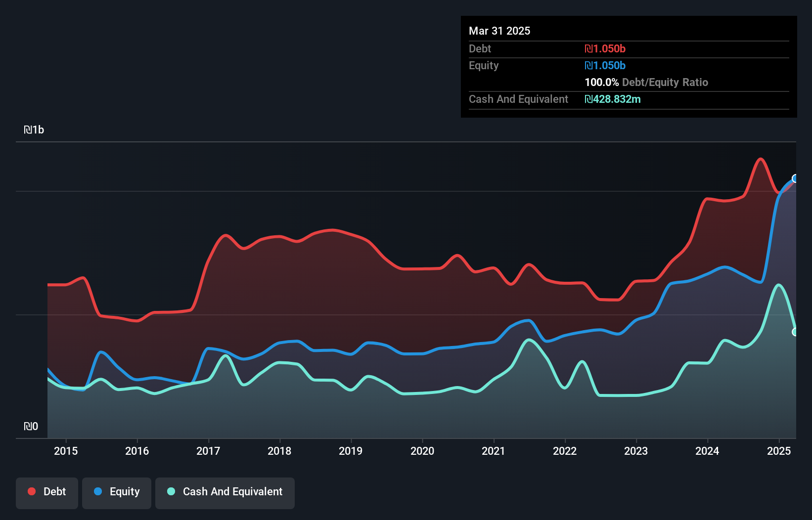Select the Equity endpoint marker at Mar 2025

[795, 178]
